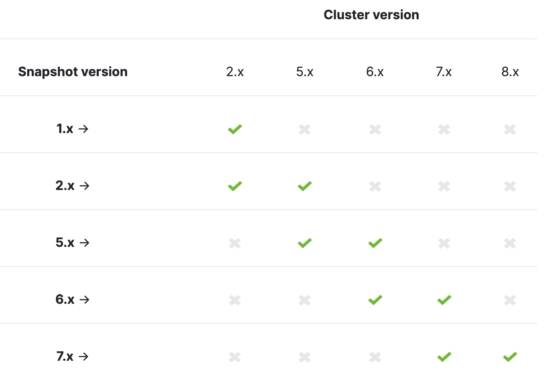Viewport: 547px width, 392px height.
Task: Click green check for snapshot 2.x, cluster 2.x
Action: pyautogui.click(x=235, y=186)
